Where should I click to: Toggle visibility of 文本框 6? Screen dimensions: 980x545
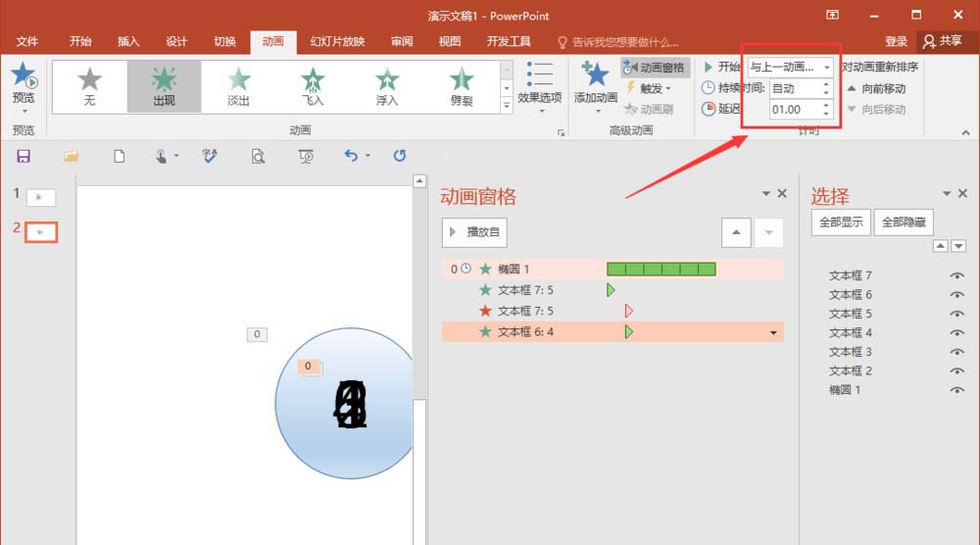(956, 294)
